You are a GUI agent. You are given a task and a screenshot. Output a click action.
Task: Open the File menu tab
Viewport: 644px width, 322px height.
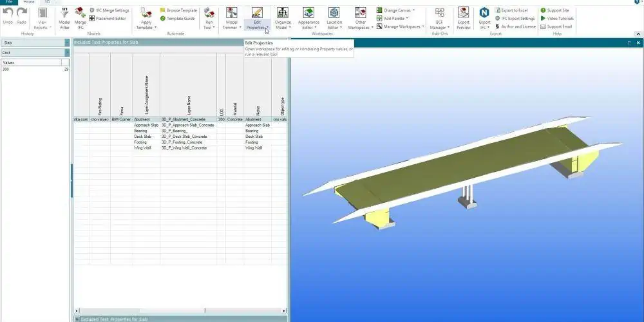coord(8,3)
